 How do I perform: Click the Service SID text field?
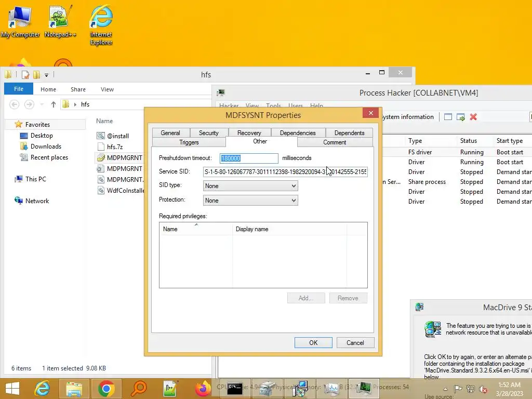[x=285, y=171]
